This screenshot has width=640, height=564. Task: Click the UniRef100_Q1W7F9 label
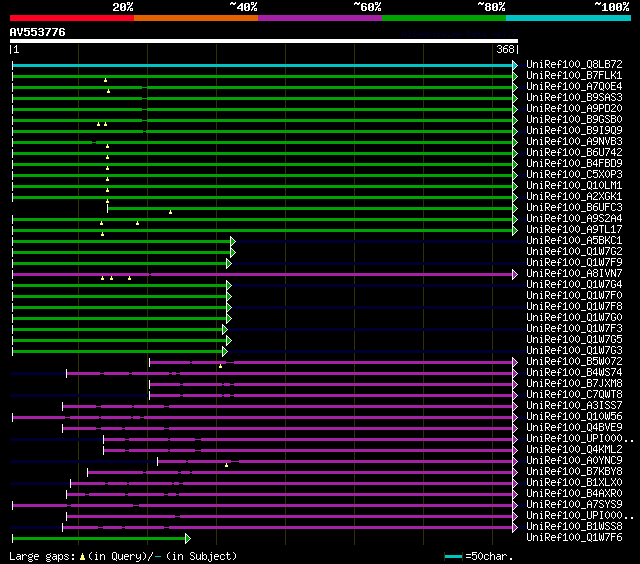[x=574, y=263]
